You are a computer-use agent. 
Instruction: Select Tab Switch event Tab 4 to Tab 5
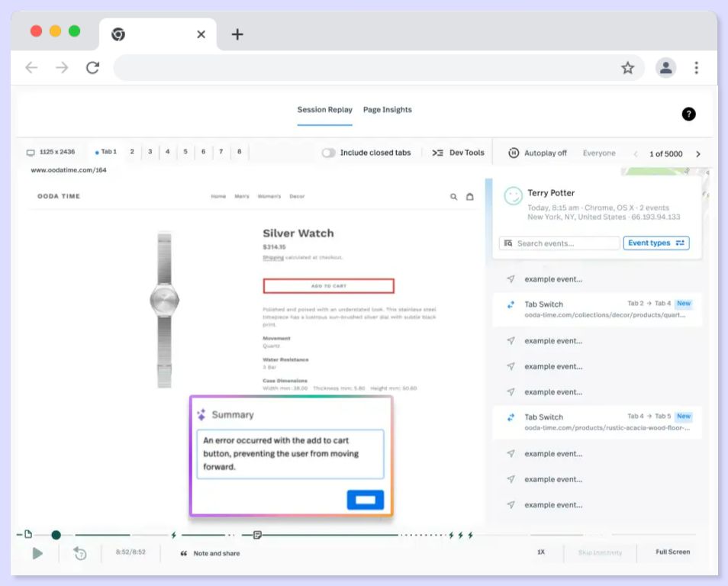coord(597,422)
